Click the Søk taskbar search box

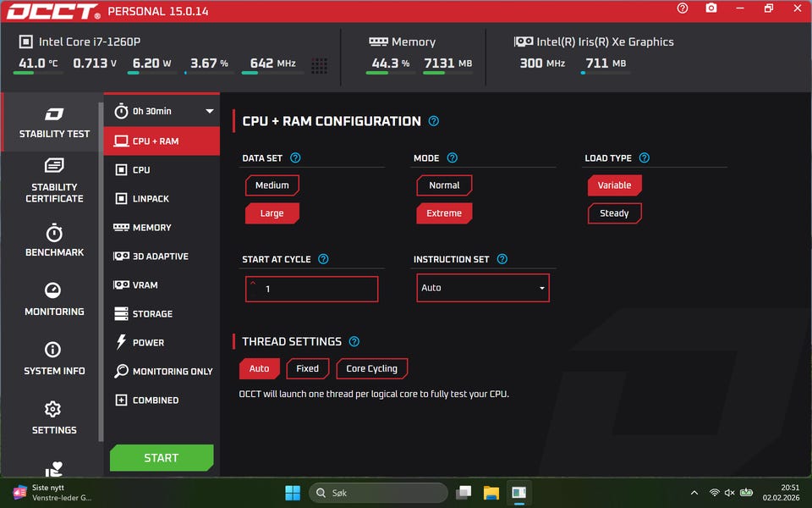click(378, 493)
